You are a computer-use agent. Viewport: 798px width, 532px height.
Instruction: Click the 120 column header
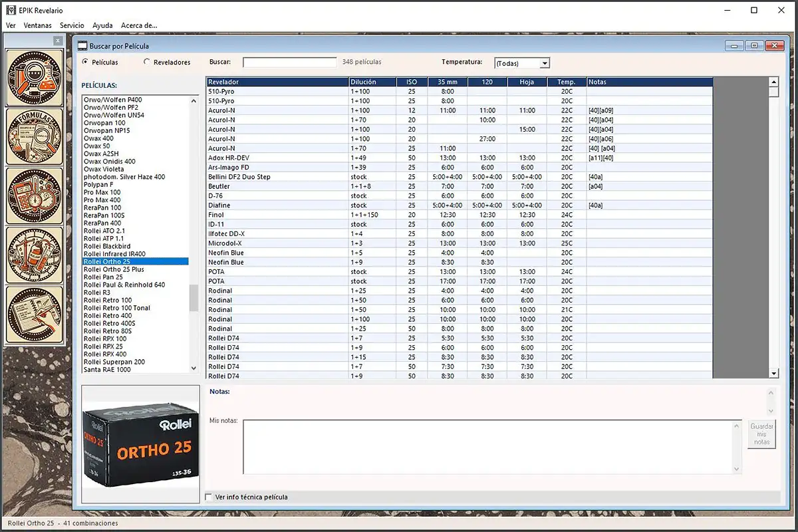[487, 82]
